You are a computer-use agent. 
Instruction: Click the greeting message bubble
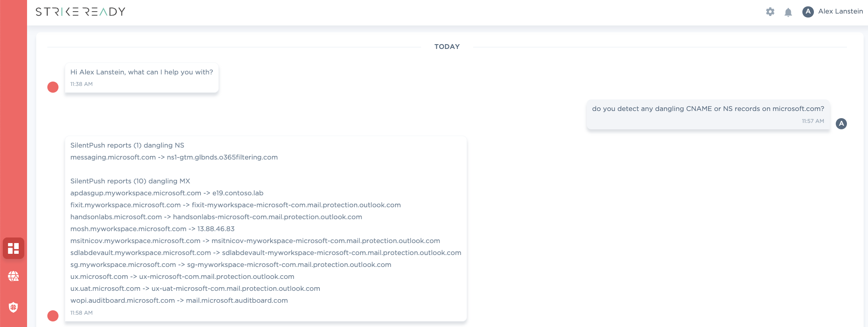(x=142, y=78)
